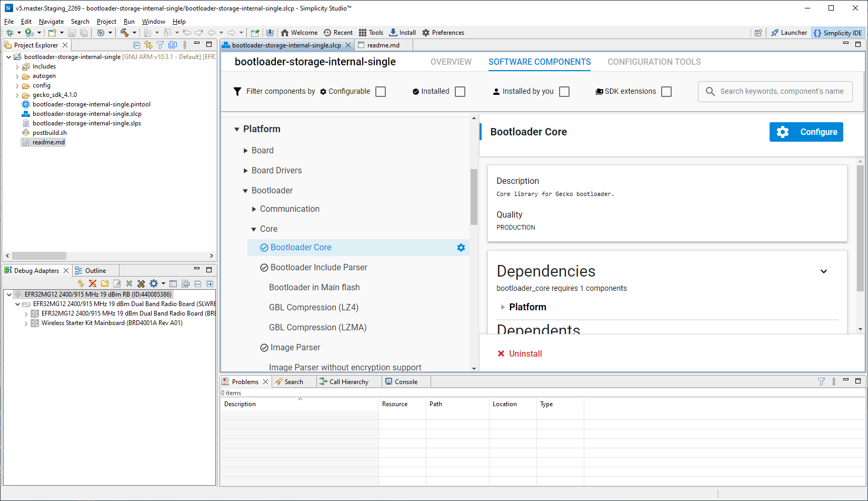Click the Debug bug icon
Image resolution: width=868 pixels, height=501 pixels.
11,32
